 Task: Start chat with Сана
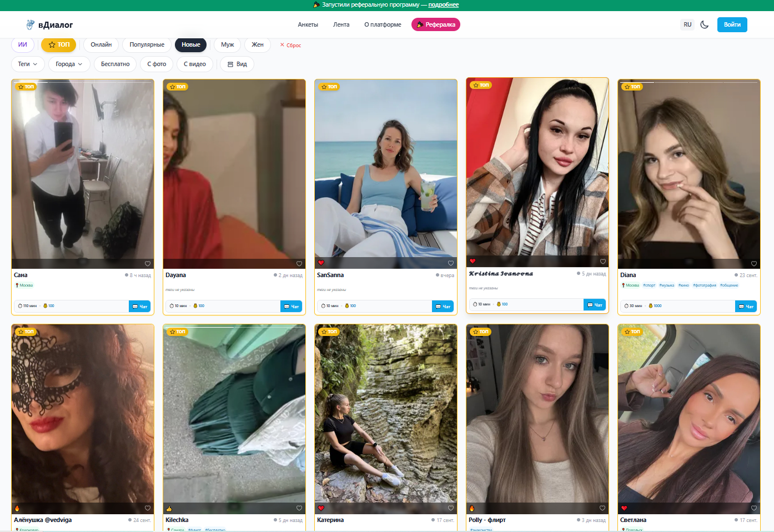coord(140,306)
